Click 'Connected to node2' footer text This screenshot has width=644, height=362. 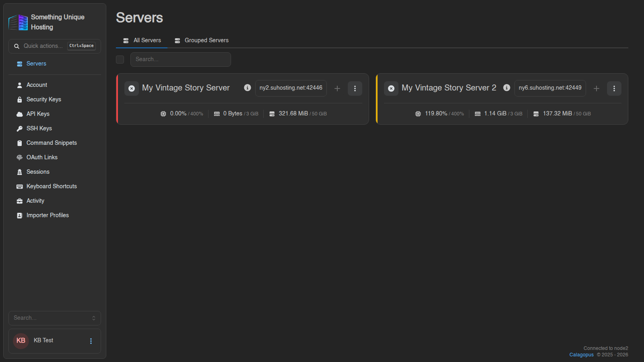click(x=606, y=348)
